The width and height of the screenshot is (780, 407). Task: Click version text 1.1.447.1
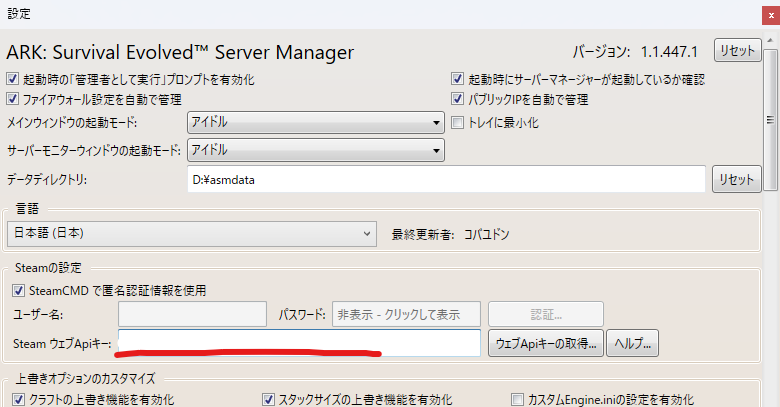[x=669, y=51]
